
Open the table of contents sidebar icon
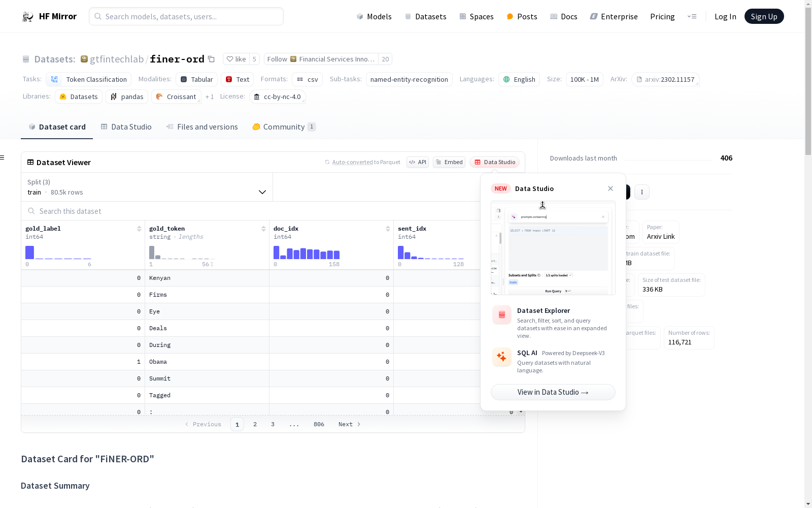click(x=2, y=157)
